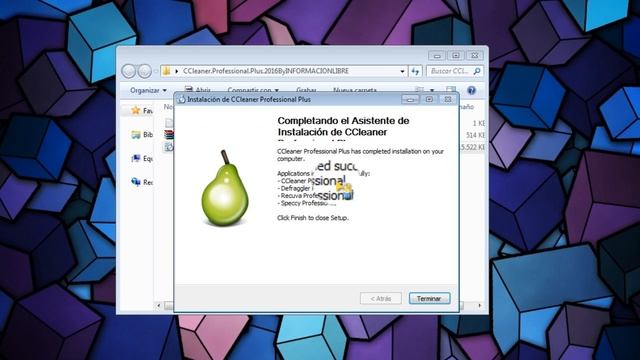
Task: Open the view options dropdown arrow
Action: pyautogui.click(x=432, y=90)
